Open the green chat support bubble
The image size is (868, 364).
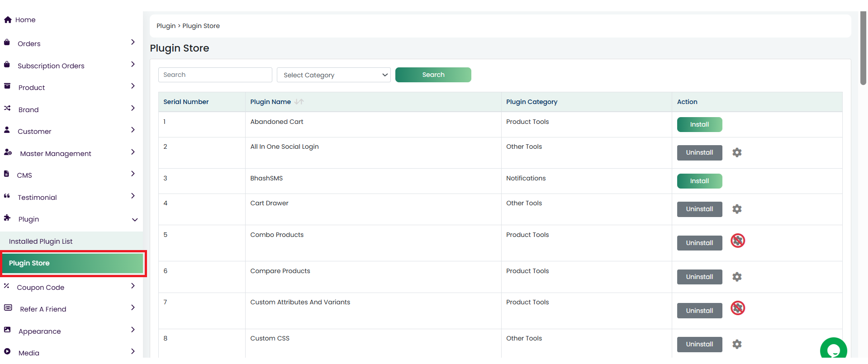coord(833,350)
